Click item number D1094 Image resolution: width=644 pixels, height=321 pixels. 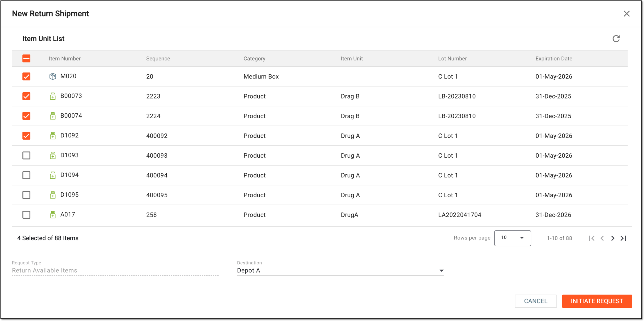tap(69, 175)
